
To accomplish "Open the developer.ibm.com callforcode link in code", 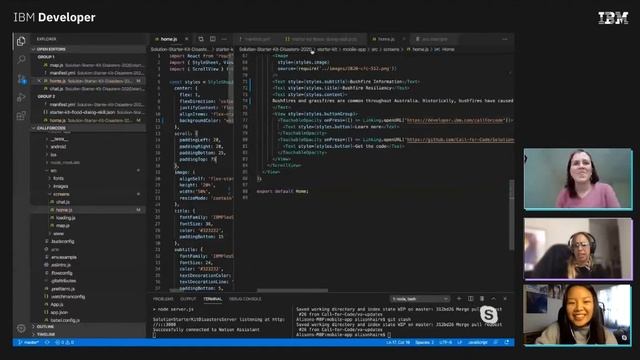I will [x=456, y=120].
